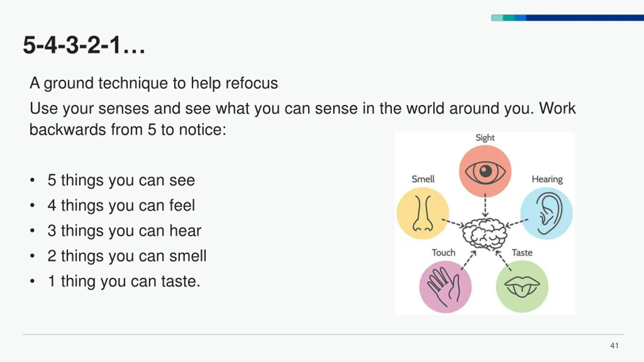
Task: Click the "Touch" label in the diagram
Action: click(x=444, y=253)
